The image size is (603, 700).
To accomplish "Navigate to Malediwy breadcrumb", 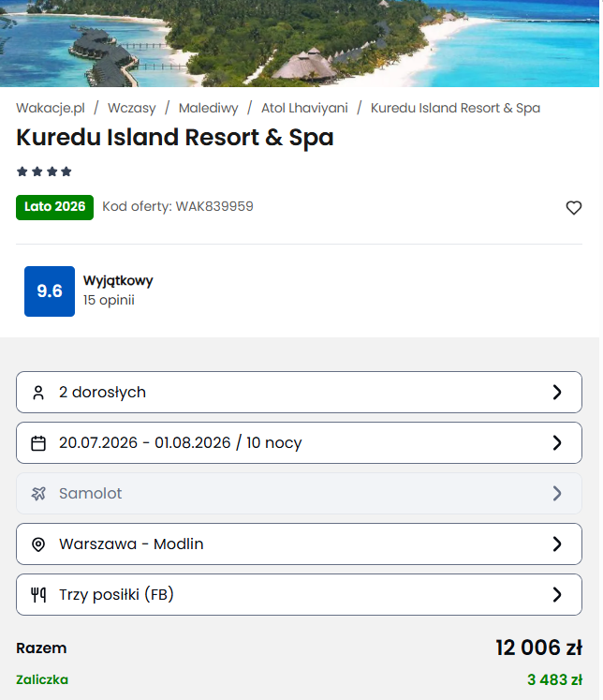I will pos(208,108).
